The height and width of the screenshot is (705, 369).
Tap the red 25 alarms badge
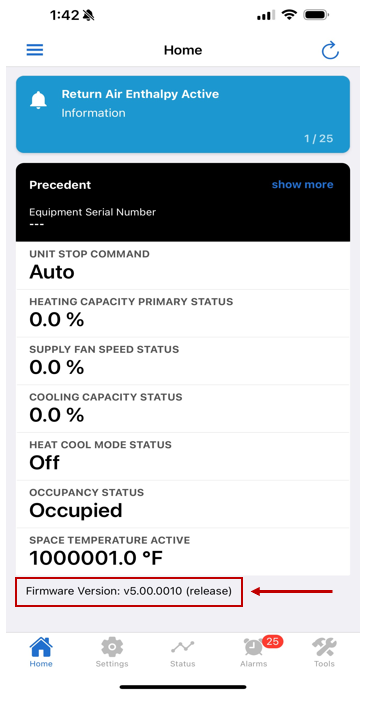[272, 642]
